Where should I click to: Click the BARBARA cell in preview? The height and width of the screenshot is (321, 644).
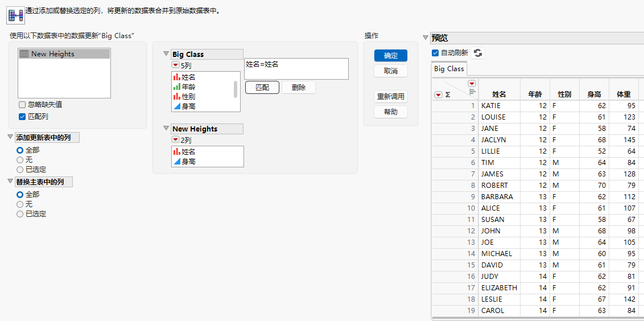[x=499, y=197]
